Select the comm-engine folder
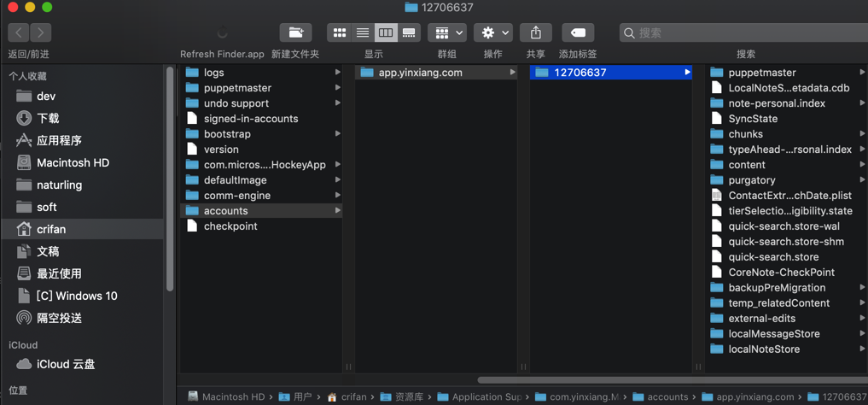The height and width of the screenshot is (405, 868). click(261, 196)
